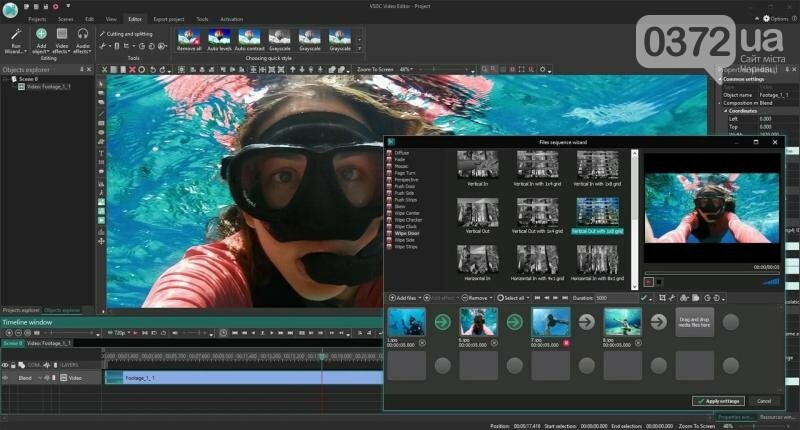Viewport: 800px width, 430px height.
Task: Select the first clip thumbnail 1.jpg
Action: pyautogui.click(x=407, y=322)
